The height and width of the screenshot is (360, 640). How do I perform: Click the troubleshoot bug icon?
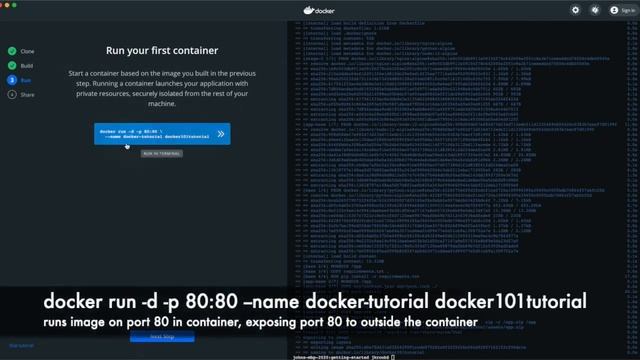pos(595,10)
